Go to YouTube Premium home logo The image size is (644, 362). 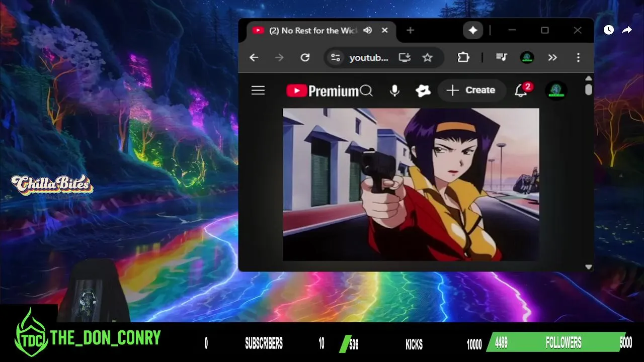coord(323,90)
